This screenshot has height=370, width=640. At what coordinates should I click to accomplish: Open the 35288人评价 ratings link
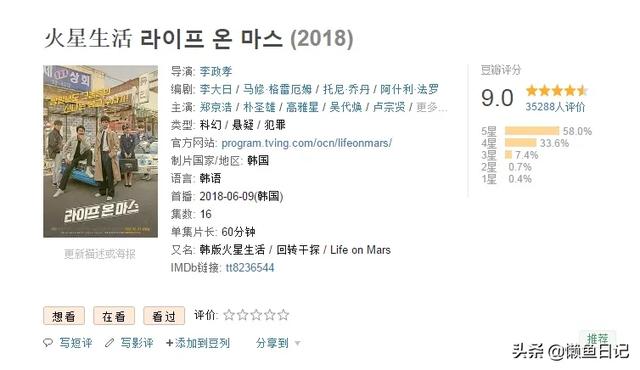tap(555, 107)
